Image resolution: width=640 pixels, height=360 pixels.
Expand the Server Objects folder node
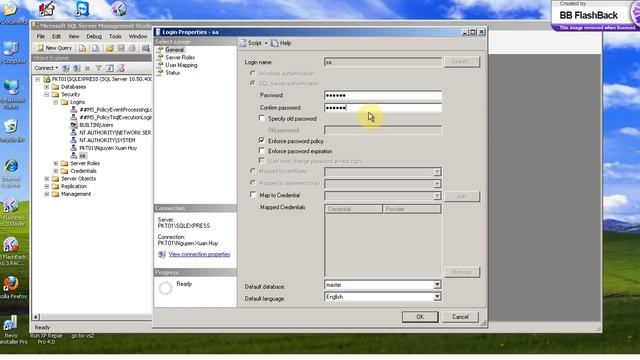47,179
